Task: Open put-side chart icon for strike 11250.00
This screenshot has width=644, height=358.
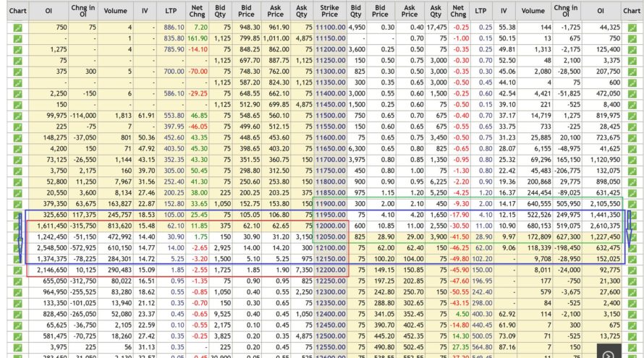Action: [x=632, y=61]
